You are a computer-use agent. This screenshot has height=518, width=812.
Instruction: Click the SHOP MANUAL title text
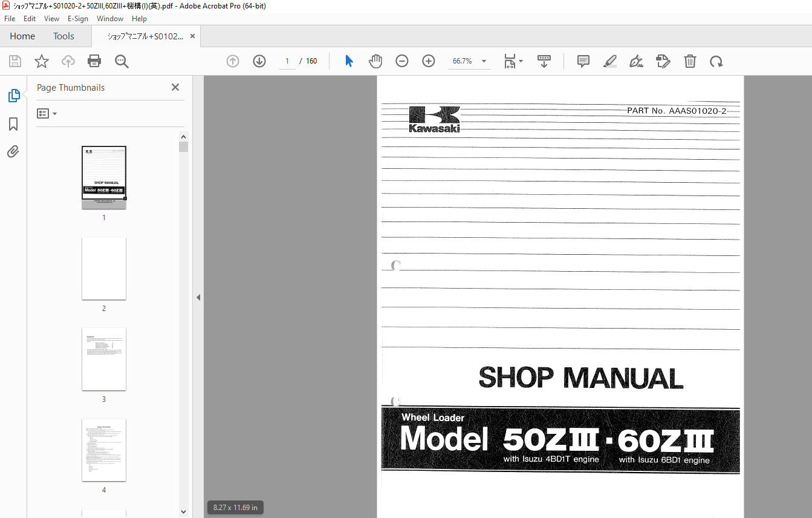coord(580,378)
